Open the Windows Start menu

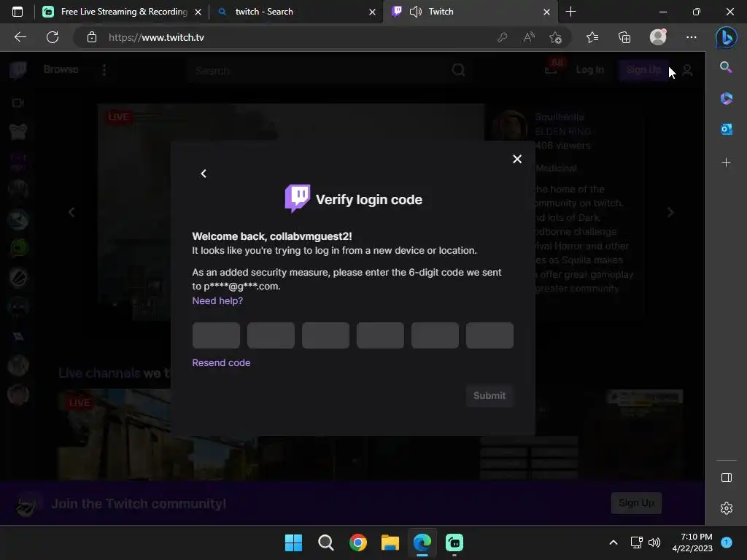(x=293, y=542)
